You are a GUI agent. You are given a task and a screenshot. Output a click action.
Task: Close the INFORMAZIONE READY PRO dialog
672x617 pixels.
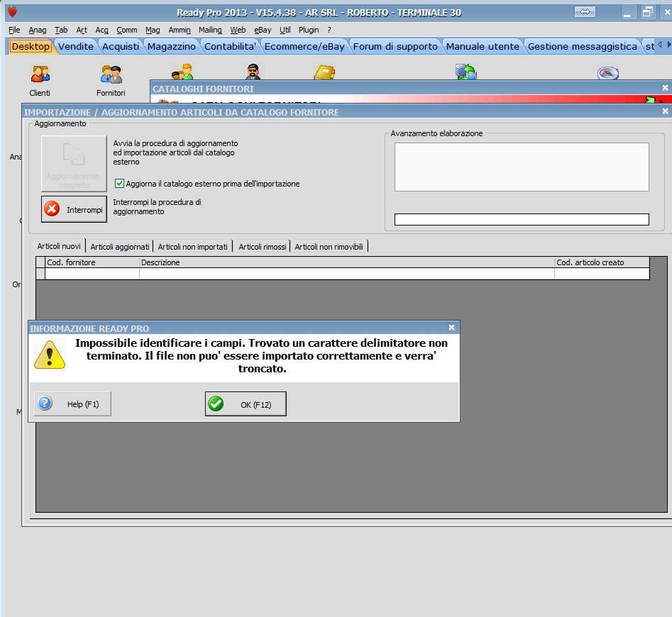[452, 328]
